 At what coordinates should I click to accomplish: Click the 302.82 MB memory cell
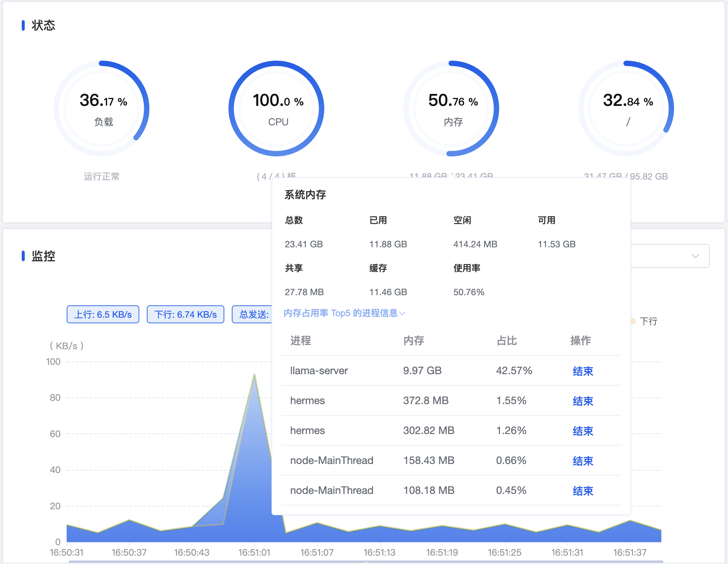429,430
